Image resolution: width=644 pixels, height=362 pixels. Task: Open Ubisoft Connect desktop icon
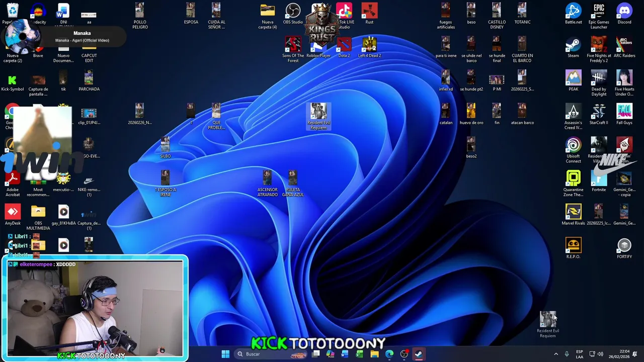tap(573, 150)
